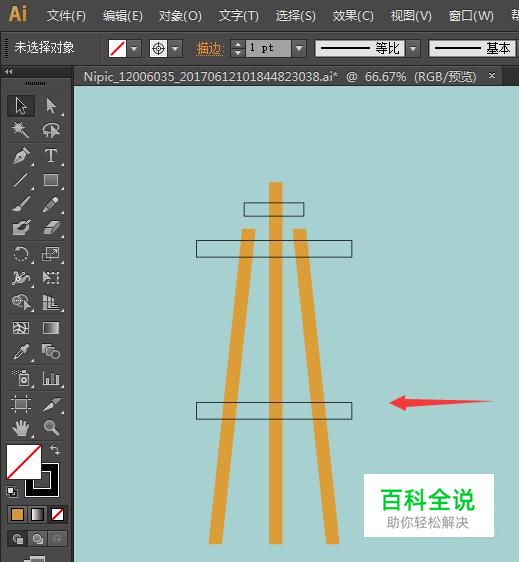The image size is (519, 562).
Task: Swap fill and stroke colors
Action: coord(55,450)
